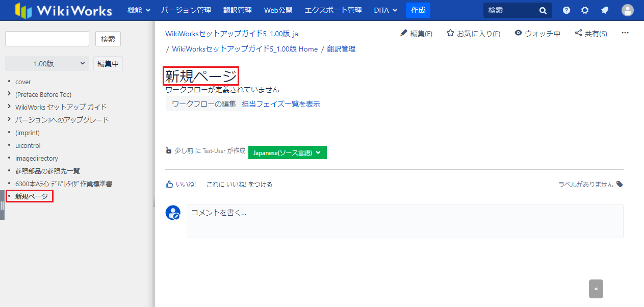Click the WikiWorks logo
The image size is (644, 307).
pos(63,10)
